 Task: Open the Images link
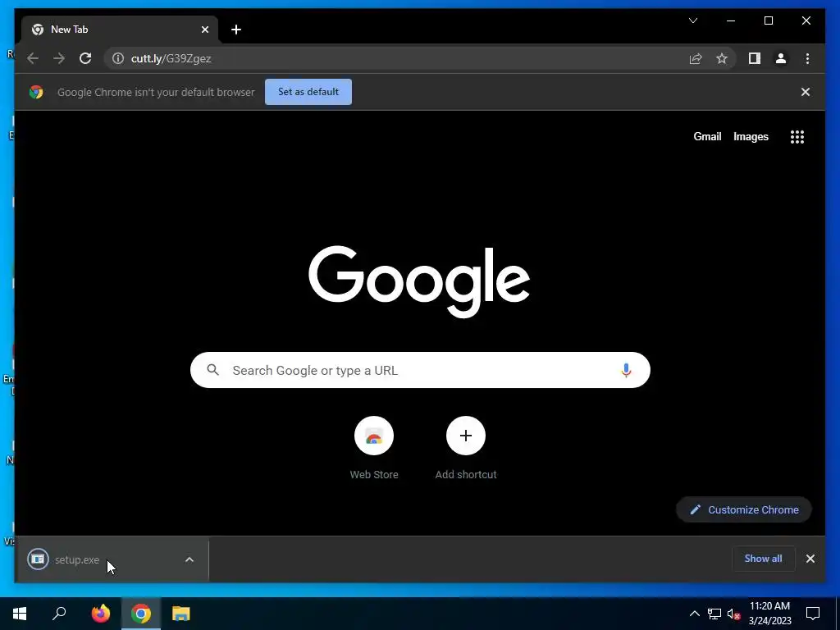coord(751,137)
